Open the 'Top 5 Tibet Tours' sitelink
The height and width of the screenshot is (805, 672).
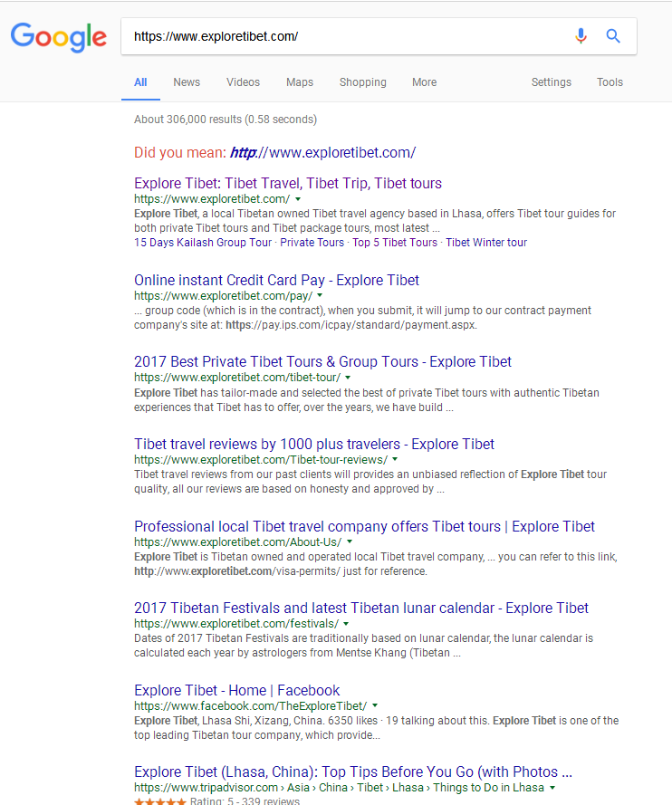coord(395,243)
